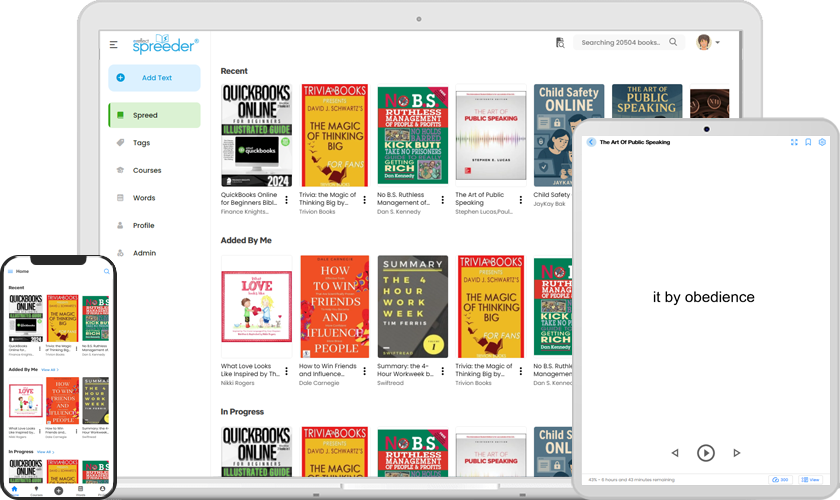Open blue Art of Public Speaking cover

(x=647, y=101)
